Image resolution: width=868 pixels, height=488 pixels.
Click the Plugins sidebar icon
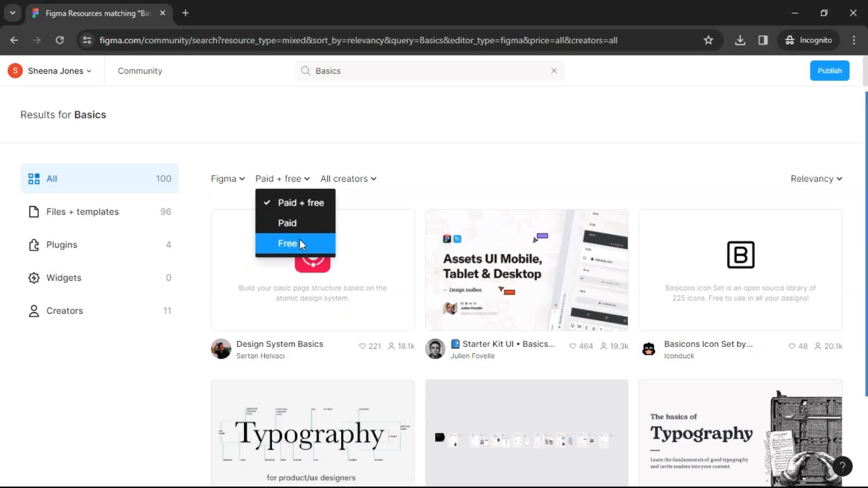coord(34,245)
